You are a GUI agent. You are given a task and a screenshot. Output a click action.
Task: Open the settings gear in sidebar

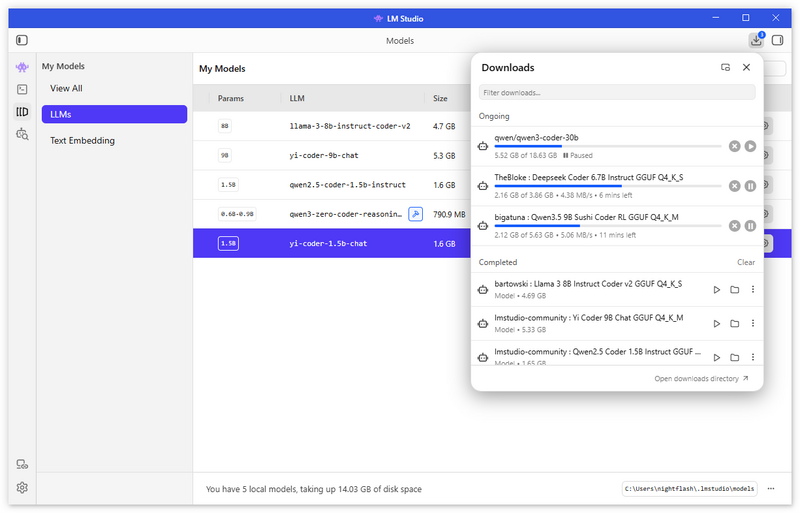[x=22, y=487]
